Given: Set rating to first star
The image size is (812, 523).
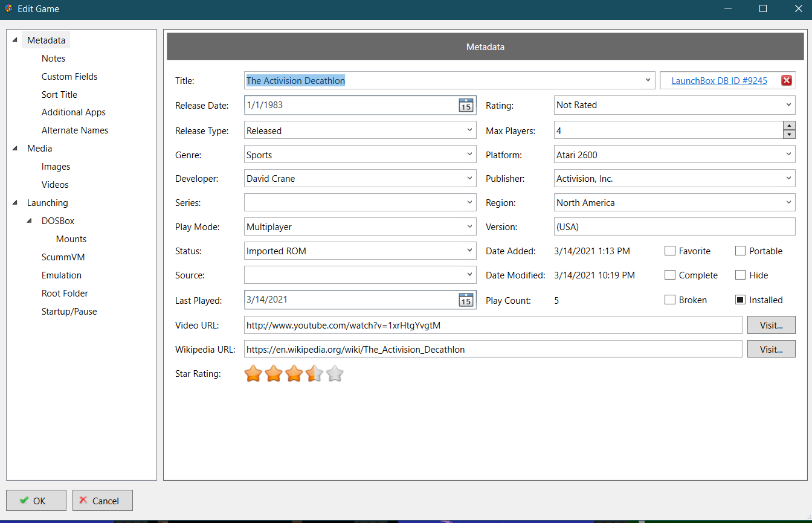Looking at the screenshot, I should (x=253, y=374).
